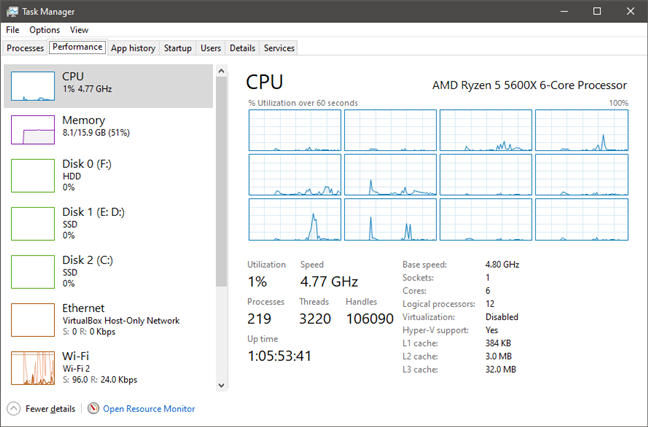Viewport: 648px width, 427px height.
Task: Click the AMD Ryzen 5 5600X processor name
Action: point(529,85)
